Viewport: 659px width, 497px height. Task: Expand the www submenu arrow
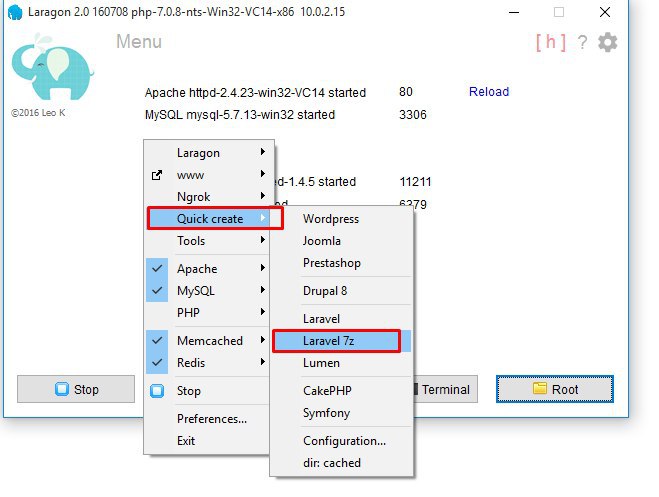tap(263, 174)
